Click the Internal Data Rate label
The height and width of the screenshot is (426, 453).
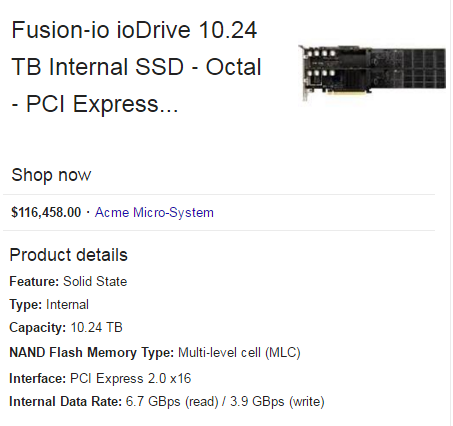[65, 401]
